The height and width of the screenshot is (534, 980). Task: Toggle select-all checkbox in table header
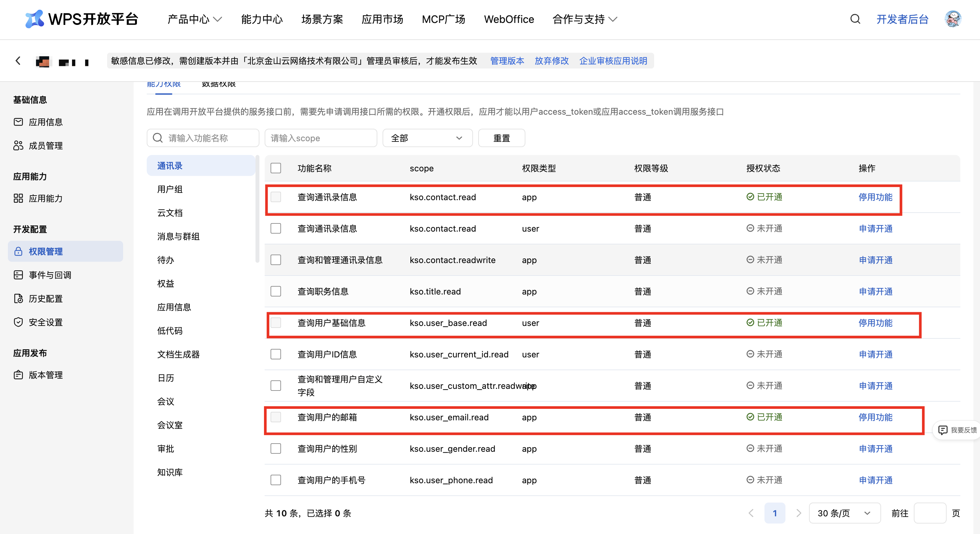coord(275,168)
